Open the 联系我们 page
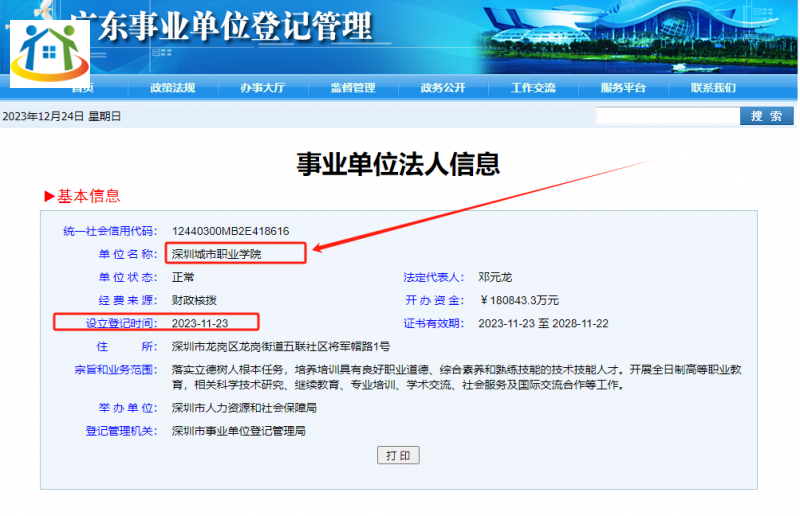The height and width of the screenshot is (516, 800). 713,88
